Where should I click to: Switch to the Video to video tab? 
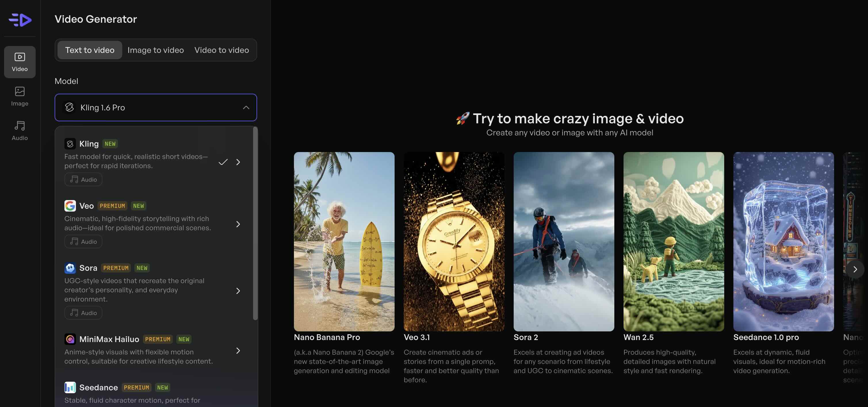coord(221,50)
